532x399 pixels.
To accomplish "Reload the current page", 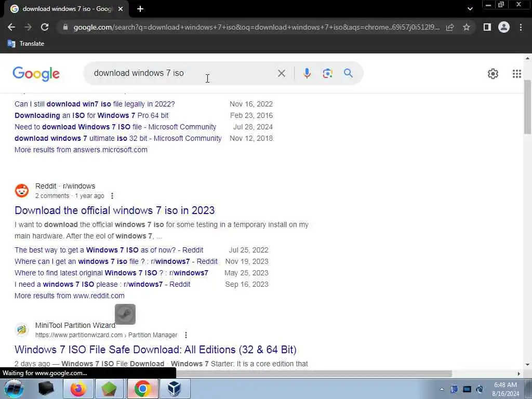I will pyautogui.click(x=45, y=27).
